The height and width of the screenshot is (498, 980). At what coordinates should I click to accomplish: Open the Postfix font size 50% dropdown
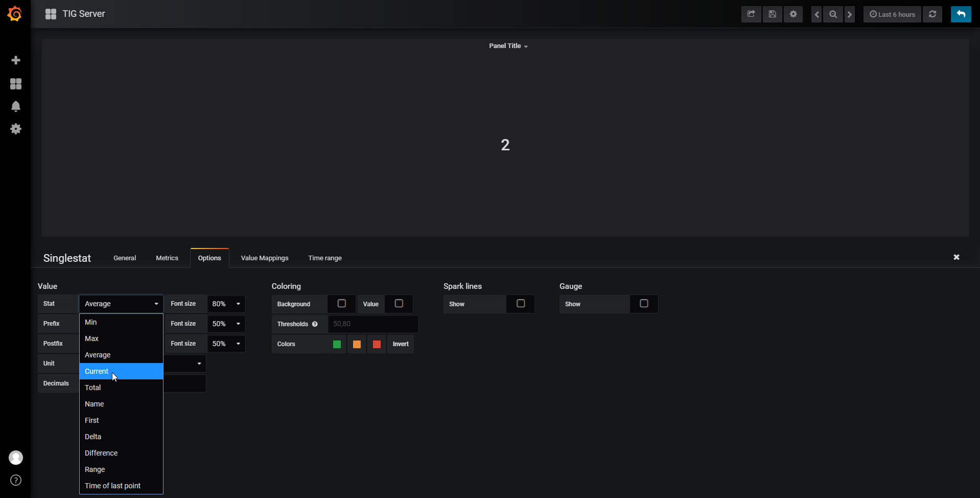pyautogui.click(x=226, y=344)
